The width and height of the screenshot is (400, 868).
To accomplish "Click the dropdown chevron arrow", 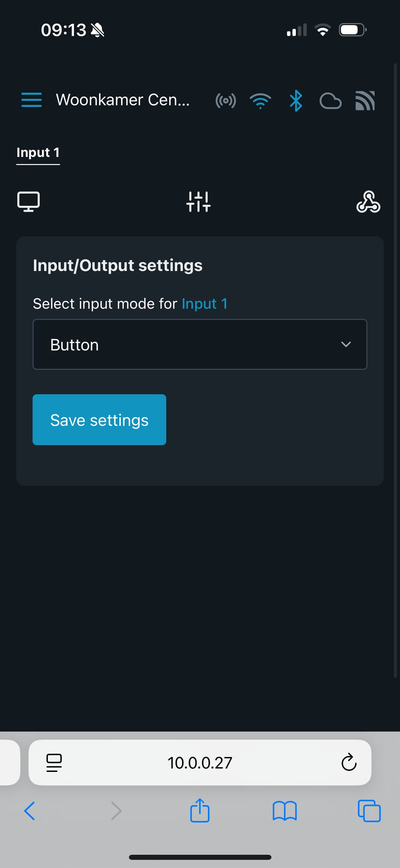I will (346, 344).
